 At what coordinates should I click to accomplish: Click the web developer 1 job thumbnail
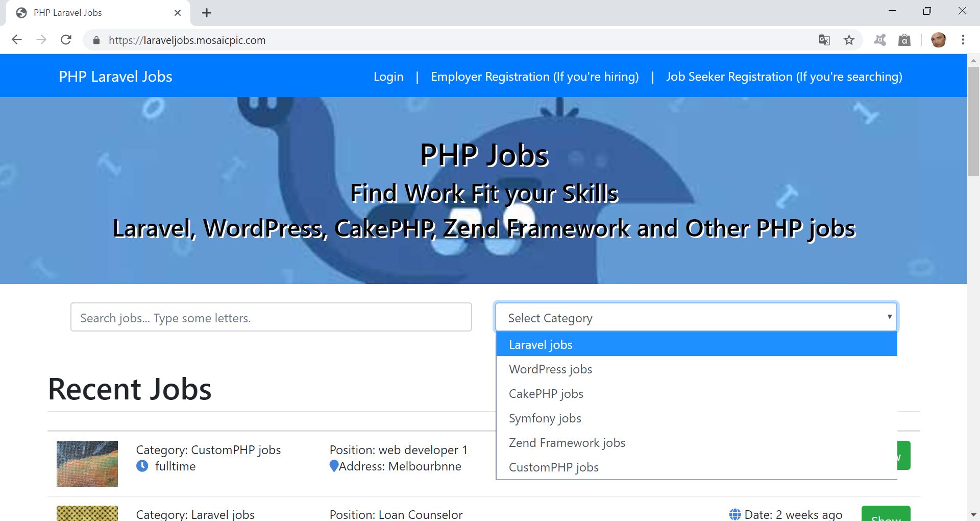[x=87, y=463]
